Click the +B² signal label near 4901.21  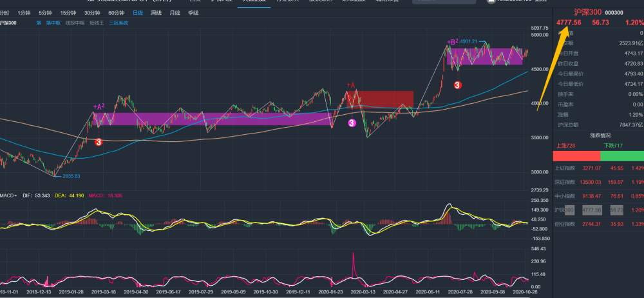453,41
